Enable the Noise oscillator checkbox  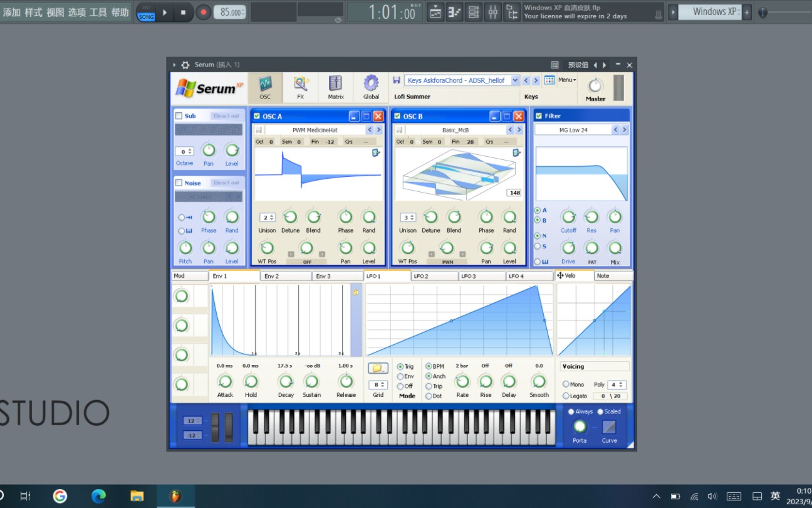tap(179, 183)
